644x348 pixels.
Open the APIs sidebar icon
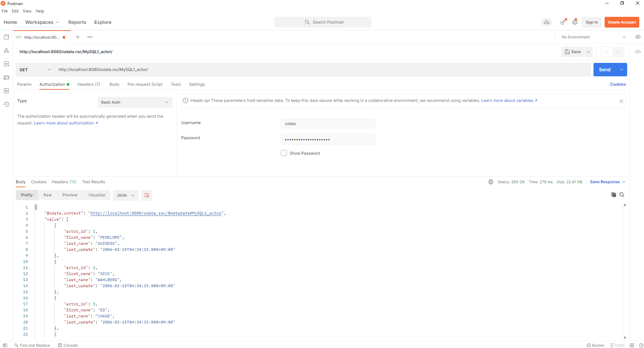pos(6,50)
